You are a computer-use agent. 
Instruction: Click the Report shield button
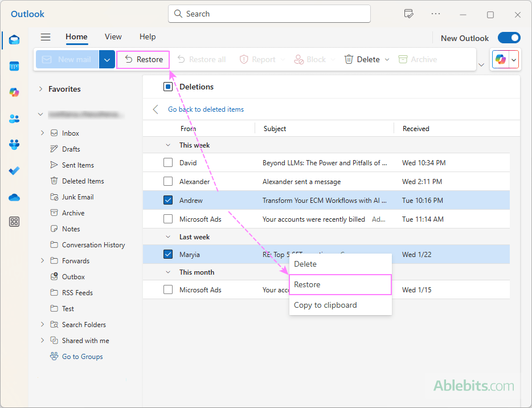pos(257,59)
